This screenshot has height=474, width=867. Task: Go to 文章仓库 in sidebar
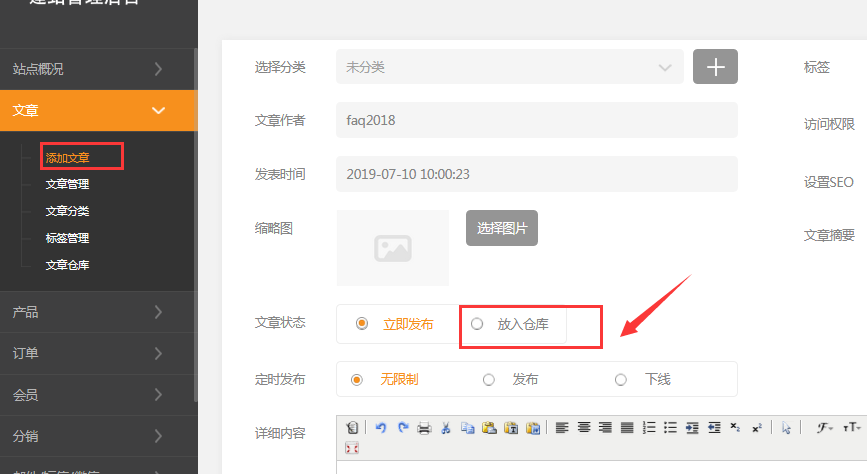point(67,265)
